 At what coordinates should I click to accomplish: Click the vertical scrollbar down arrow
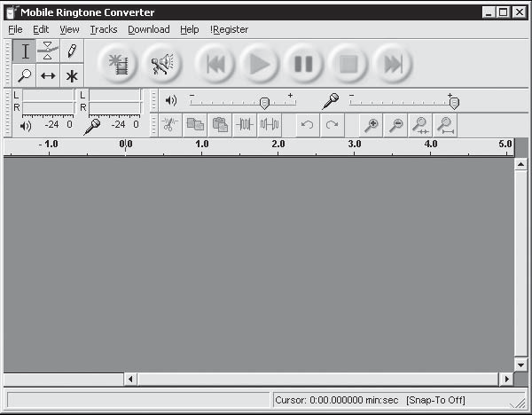click(x=520, y=365)
